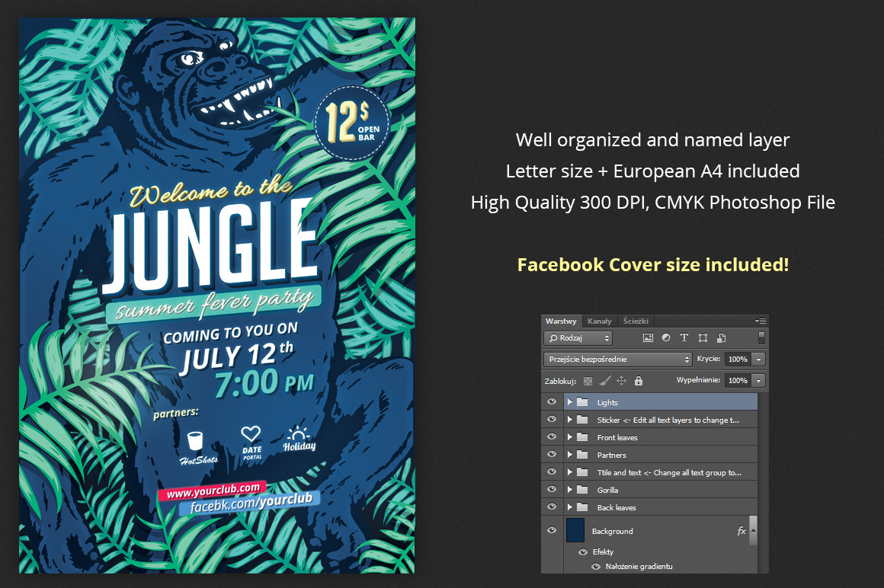Click the shape layer filter icon

pyautogui.click(x=703, y=337)
